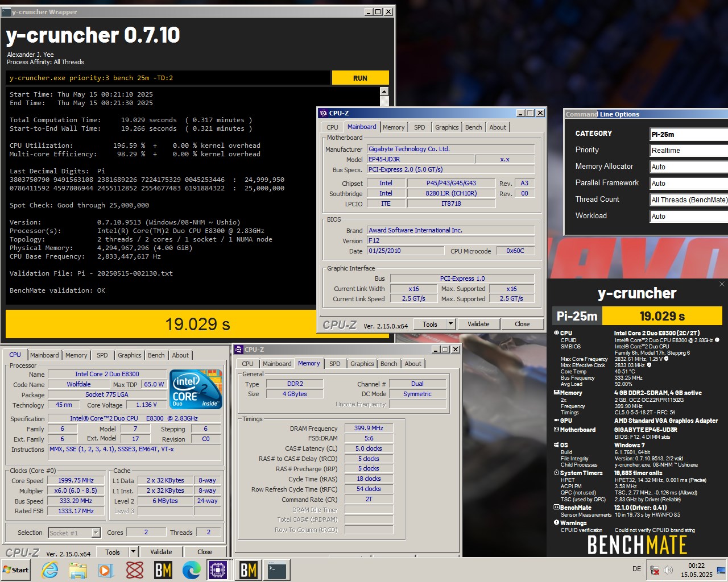Click the Motherboard section icon in BenchMate panel
The width and height of the screenshot is (728, 582).
tap(556, 430)
